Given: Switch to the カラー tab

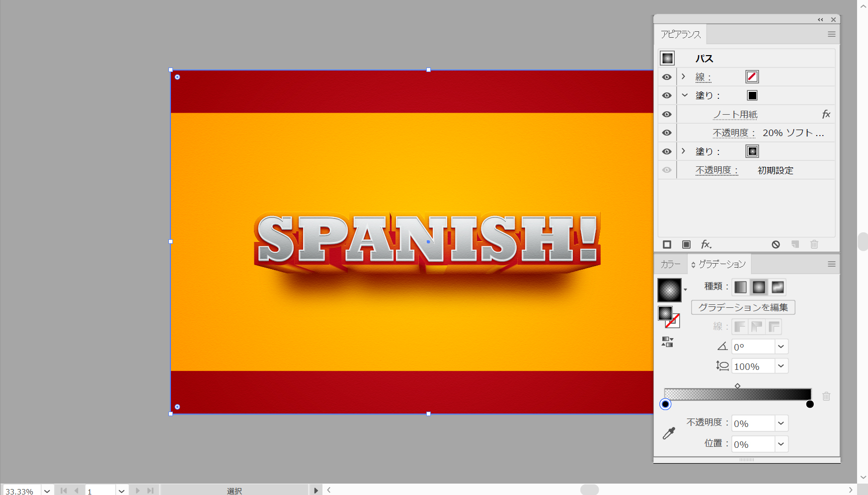Looking at the screenshot, I should 670,264.
